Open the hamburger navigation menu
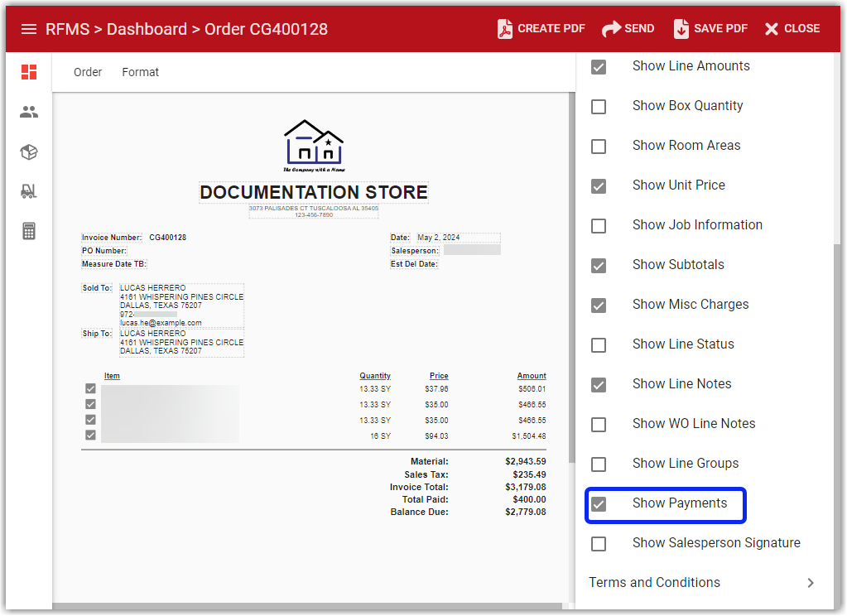 click(x=29, y=29)
